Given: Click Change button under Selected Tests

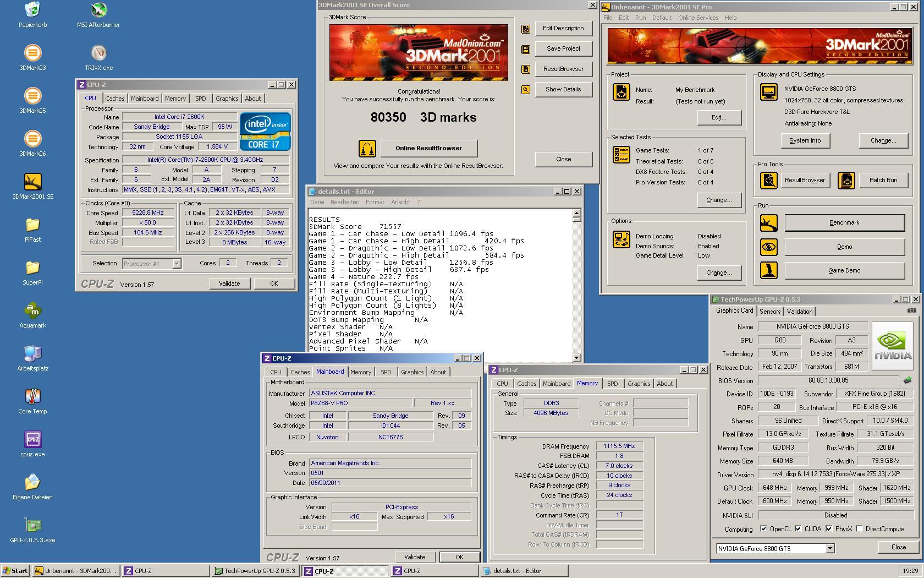Looking at the screenshot, I should [x=719, y=200].
